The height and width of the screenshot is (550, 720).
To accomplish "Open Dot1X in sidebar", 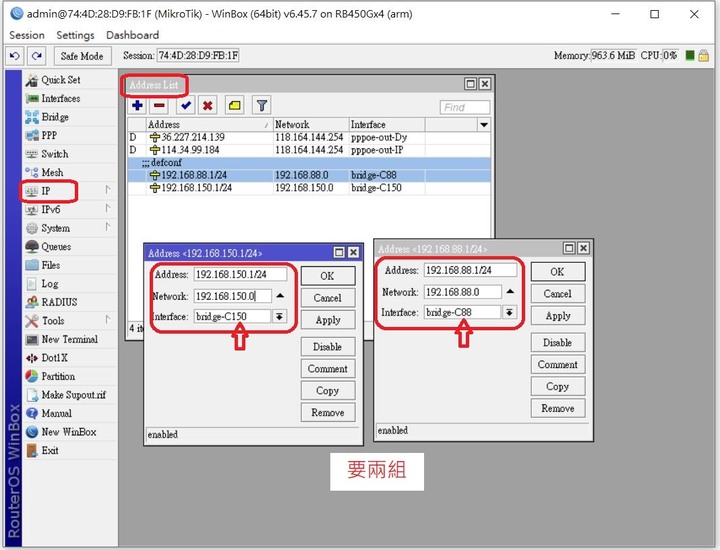I will point(54,358).
